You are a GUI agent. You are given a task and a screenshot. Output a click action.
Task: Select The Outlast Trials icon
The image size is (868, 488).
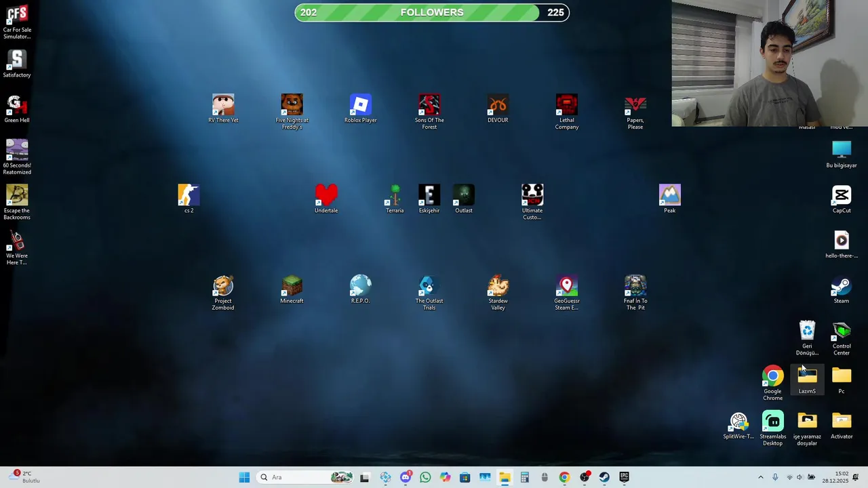[429, 293]
